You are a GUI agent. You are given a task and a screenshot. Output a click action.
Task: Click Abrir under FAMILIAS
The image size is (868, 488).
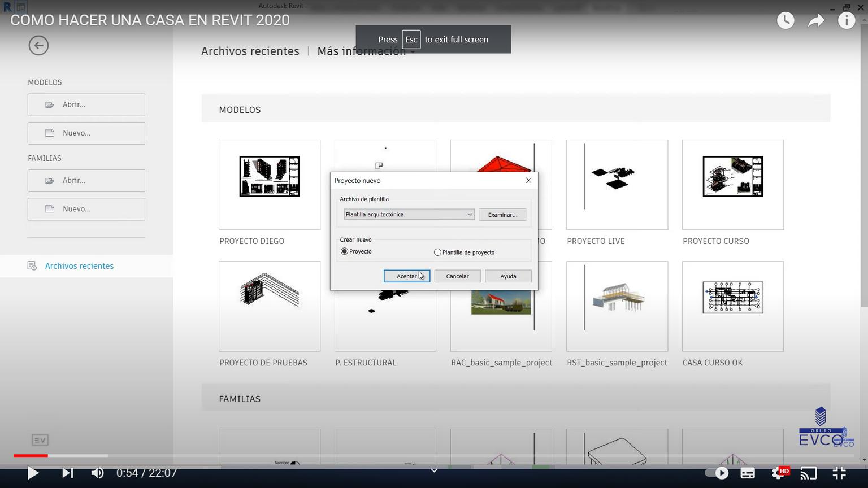[x=86, y=181]
